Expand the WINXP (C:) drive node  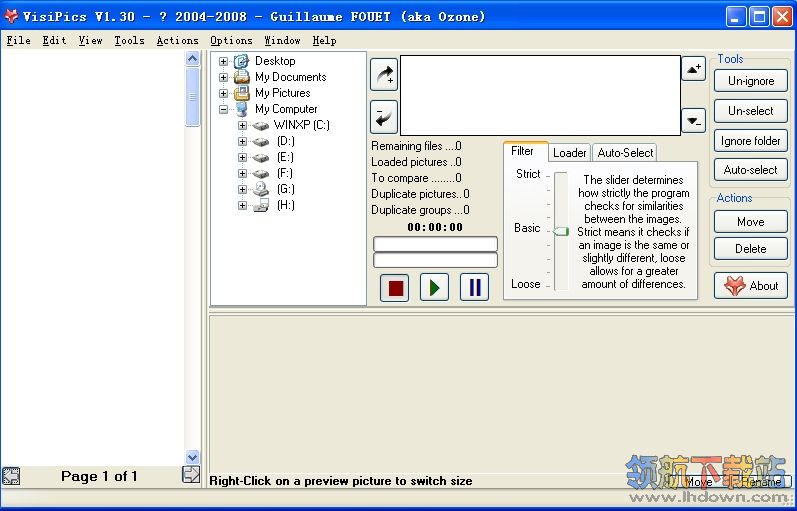point(242,125)
